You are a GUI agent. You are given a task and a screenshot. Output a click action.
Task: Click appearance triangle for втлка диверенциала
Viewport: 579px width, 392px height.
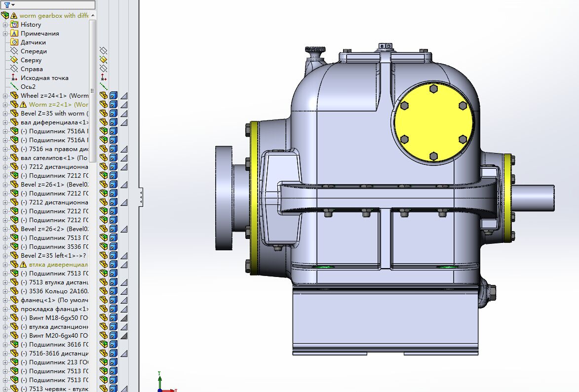(124, 265)
